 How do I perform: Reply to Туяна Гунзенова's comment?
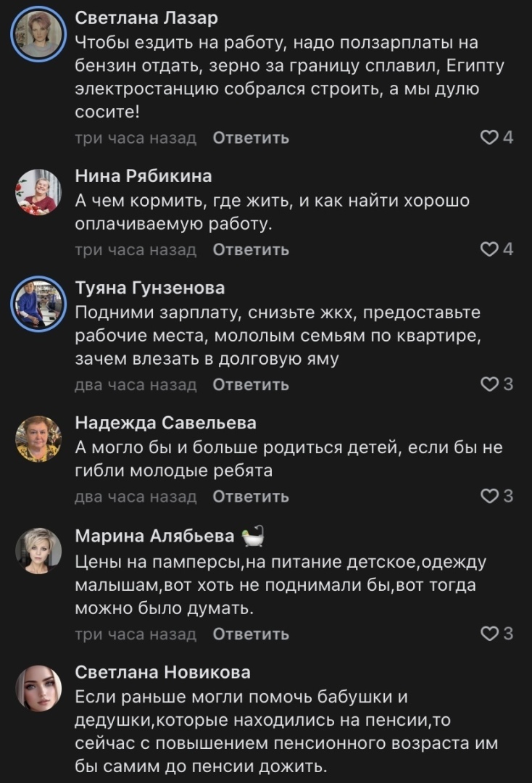[x=251, y=385]
